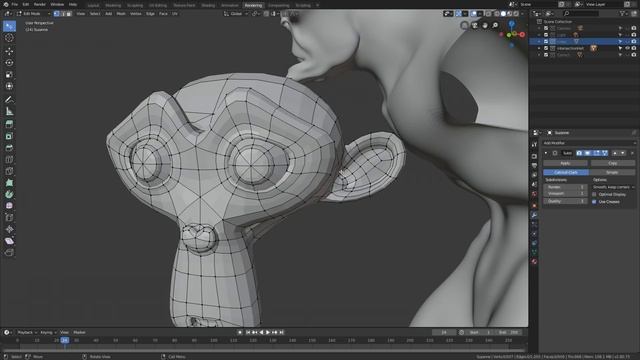The height and width of the screenshot is (360, 640).
Task: Select the 3D Cursor tool
Action: pyautogui.click(x=9, y=38)
